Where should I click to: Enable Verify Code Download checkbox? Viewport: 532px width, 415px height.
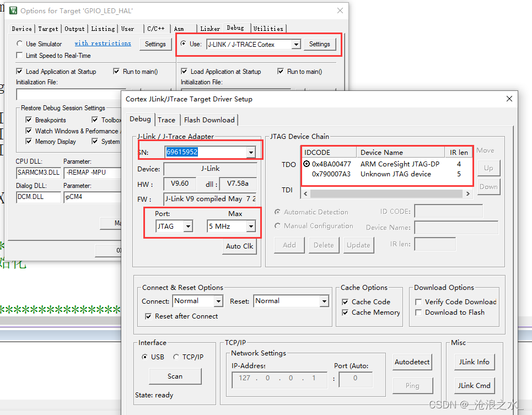pyautogui.click(x=418, y=302)
